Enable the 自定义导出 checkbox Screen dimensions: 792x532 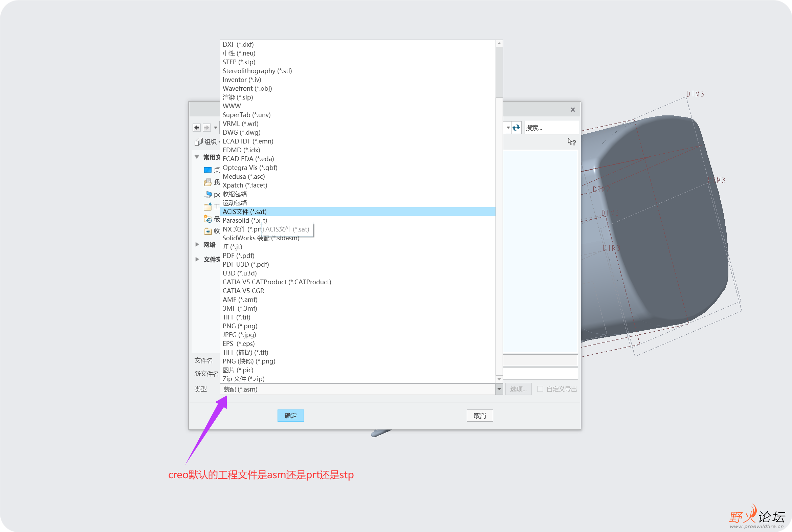point(540,389)
